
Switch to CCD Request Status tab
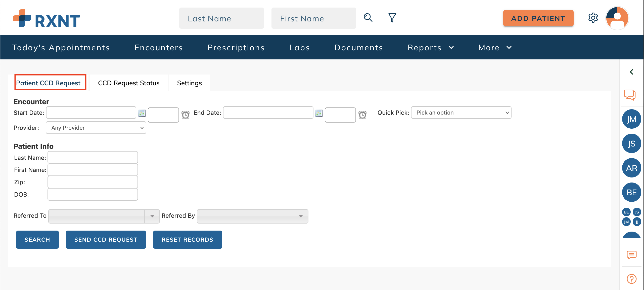(129, 83)
